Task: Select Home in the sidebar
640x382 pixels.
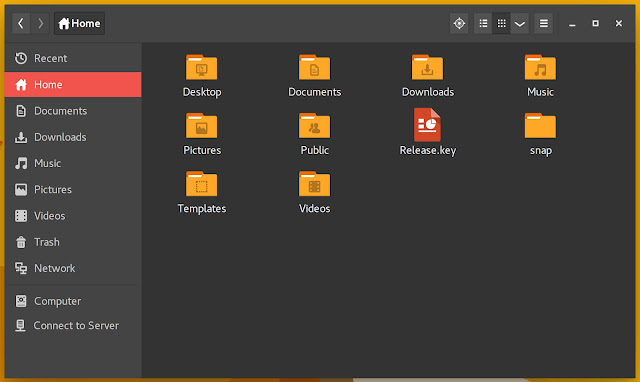Action: [73, 84]
